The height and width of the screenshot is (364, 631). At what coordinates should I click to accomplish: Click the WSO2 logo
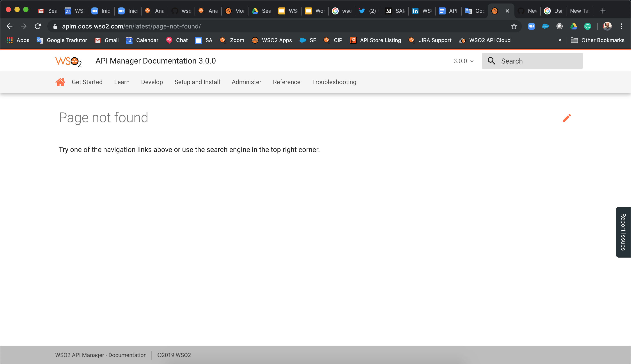pos(68,62)
